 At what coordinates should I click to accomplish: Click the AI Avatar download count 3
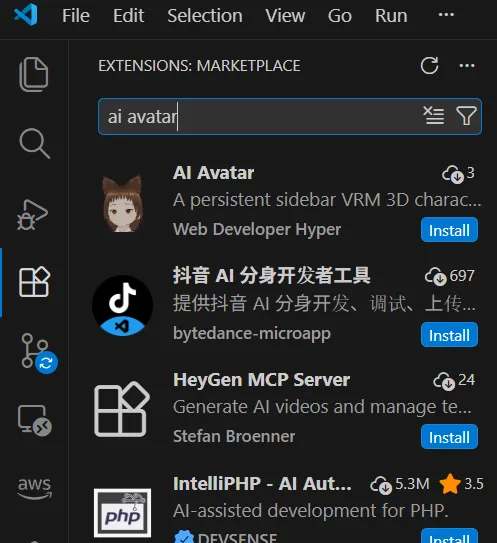click(458, 173)
